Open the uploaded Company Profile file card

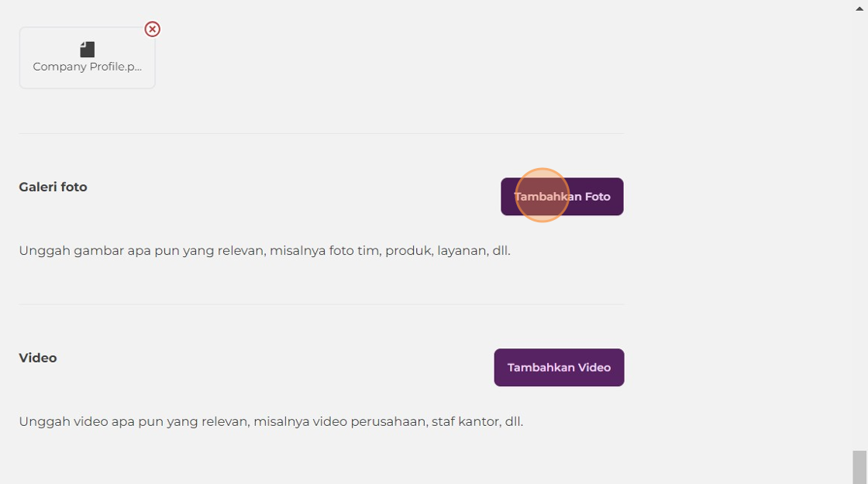[x=87, y=57]
